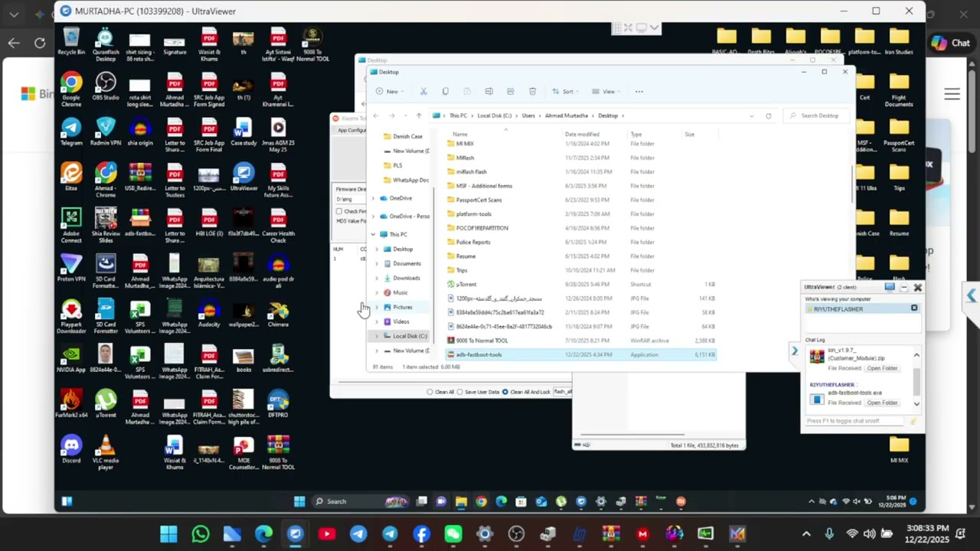Sort by the Size column header
This screenshot has width=980, height=551.
coord(690,135)
